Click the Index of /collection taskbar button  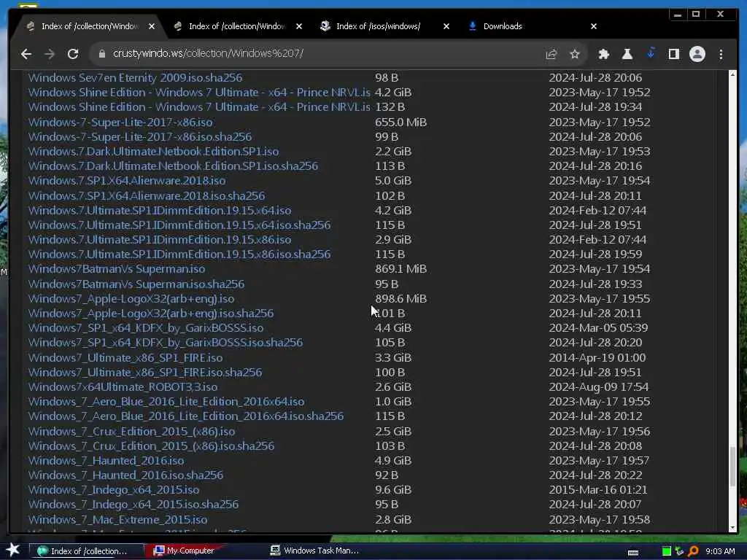click(87, 551)
